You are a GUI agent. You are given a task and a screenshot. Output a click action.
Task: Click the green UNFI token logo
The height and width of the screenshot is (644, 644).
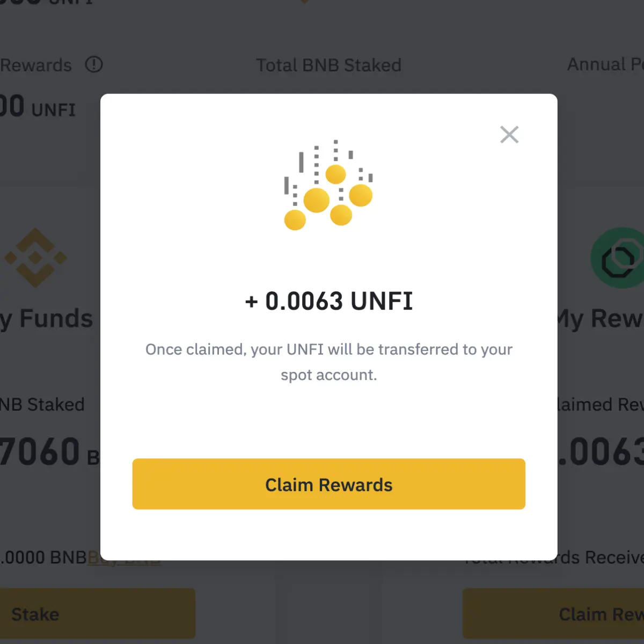pyautogui.click(x=617, y=258)
